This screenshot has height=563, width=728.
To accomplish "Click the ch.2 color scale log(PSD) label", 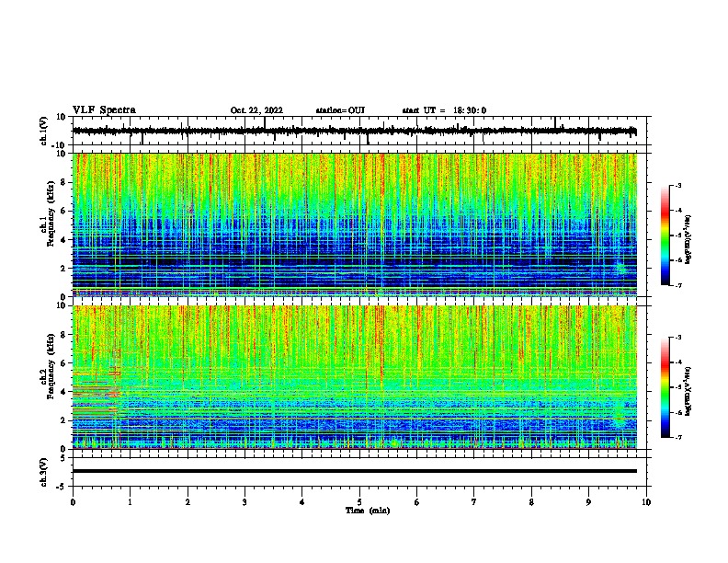I will 688,391.
